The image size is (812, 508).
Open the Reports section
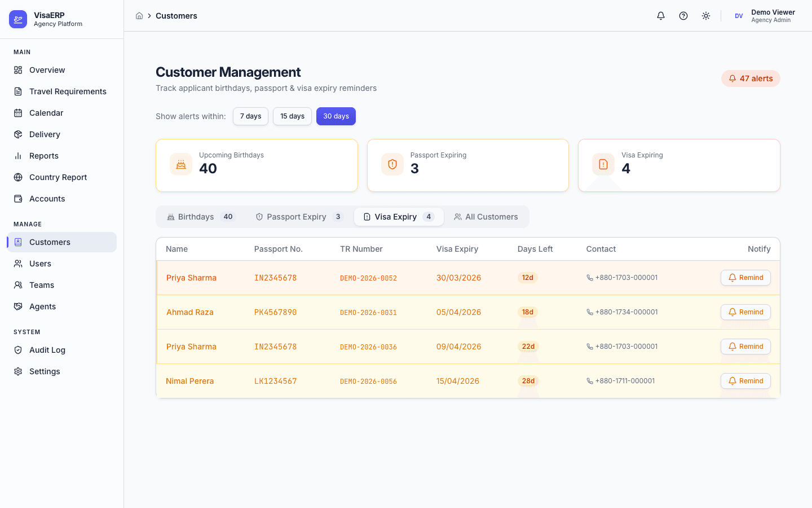click(x=43, y=155)
